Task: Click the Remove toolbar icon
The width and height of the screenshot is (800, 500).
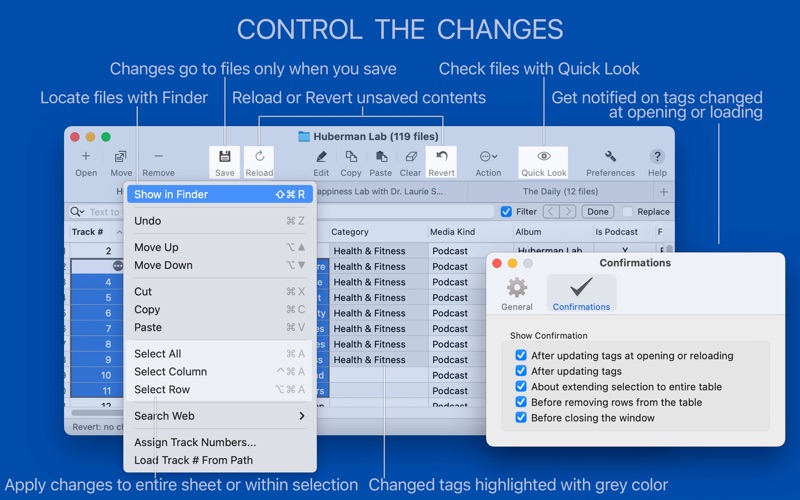Action: [x=158, y=156]
